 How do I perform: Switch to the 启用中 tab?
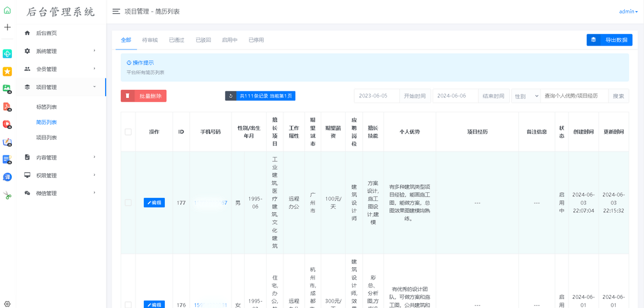tap(230, 40)
